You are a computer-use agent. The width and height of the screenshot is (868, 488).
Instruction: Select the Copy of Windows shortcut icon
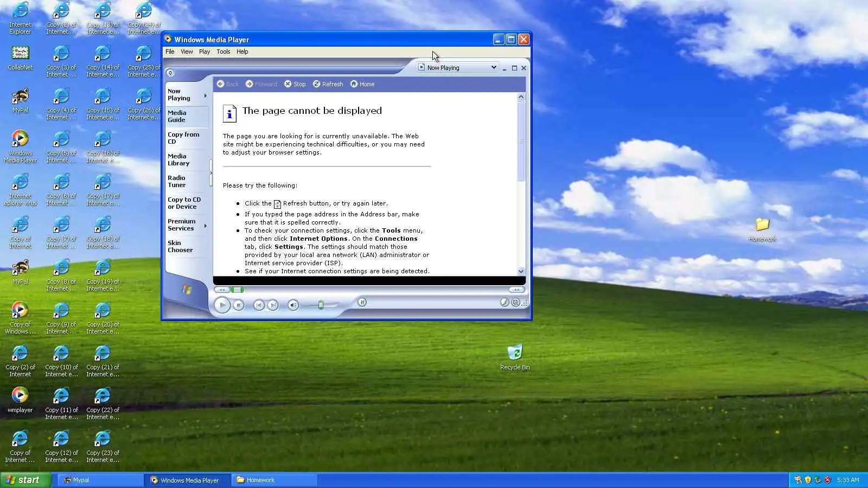click(20, 318)
